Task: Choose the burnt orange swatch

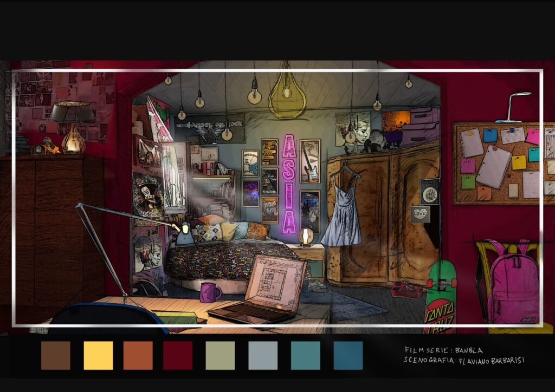Action: click(x=138, y=355)
